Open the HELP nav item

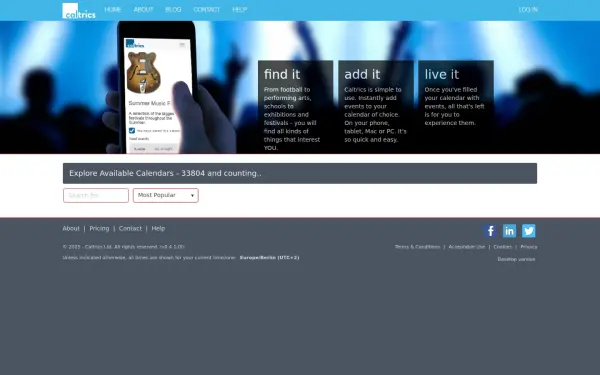(240, 10)
